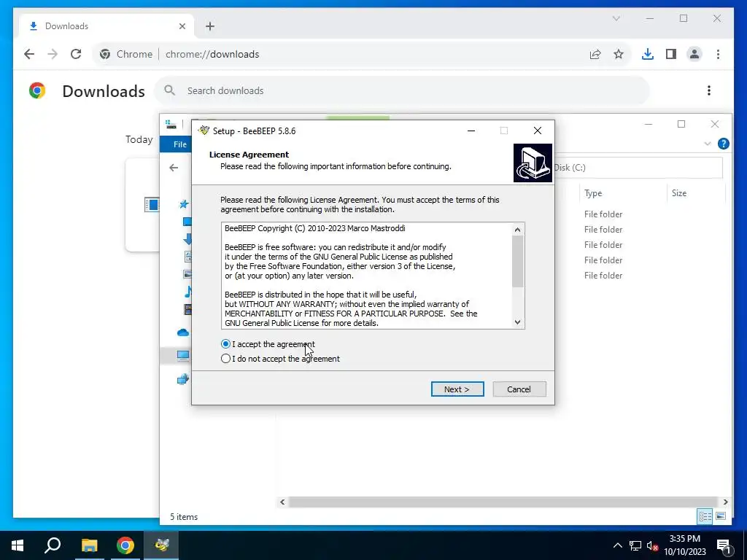Click Chrome back navigation arrow
747x560 pixels.
coord(29,54)
